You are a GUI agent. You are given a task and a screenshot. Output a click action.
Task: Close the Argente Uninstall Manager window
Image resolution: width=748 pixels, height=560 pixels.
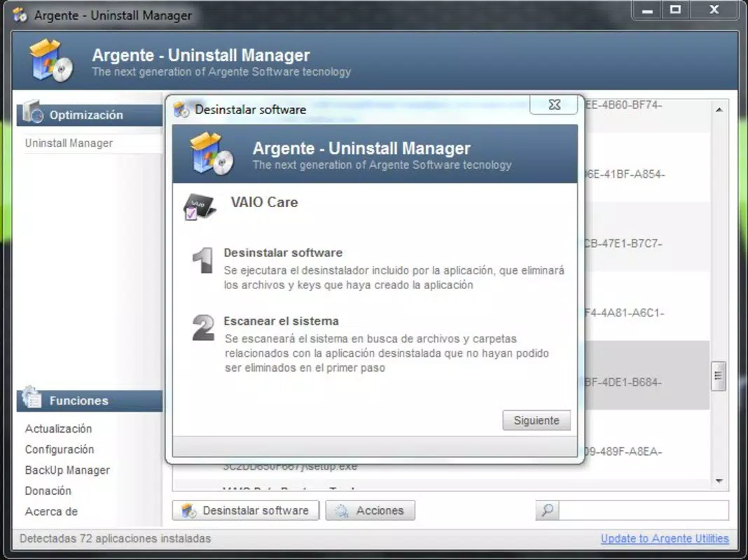pos(714,10)
